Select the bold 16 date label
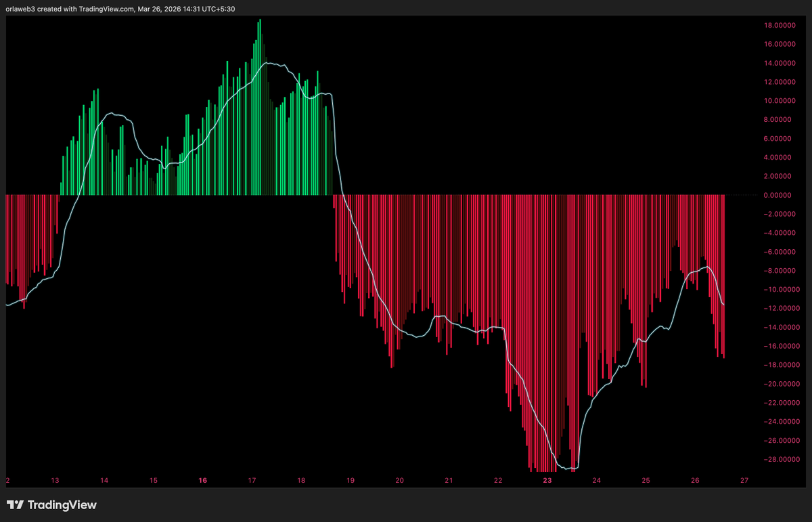The image size is (812, 522). [203, 481]
